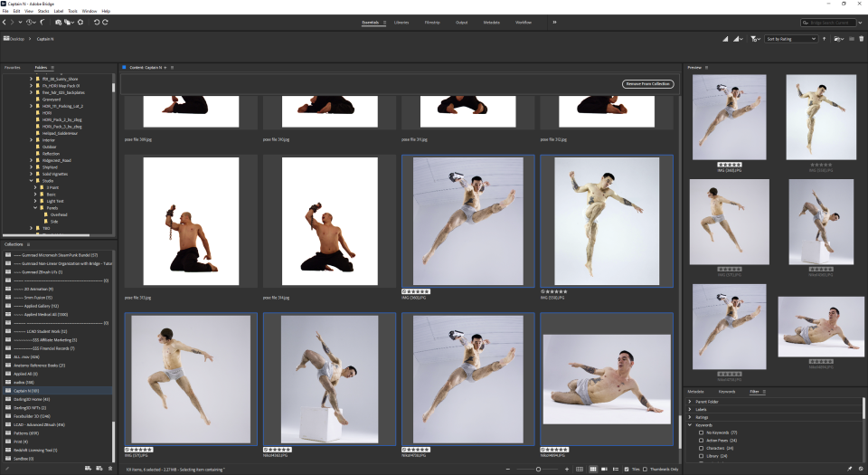Rotate image 90 degrees counterclockwise
868x475 pixels.
[x=97, y=22]
